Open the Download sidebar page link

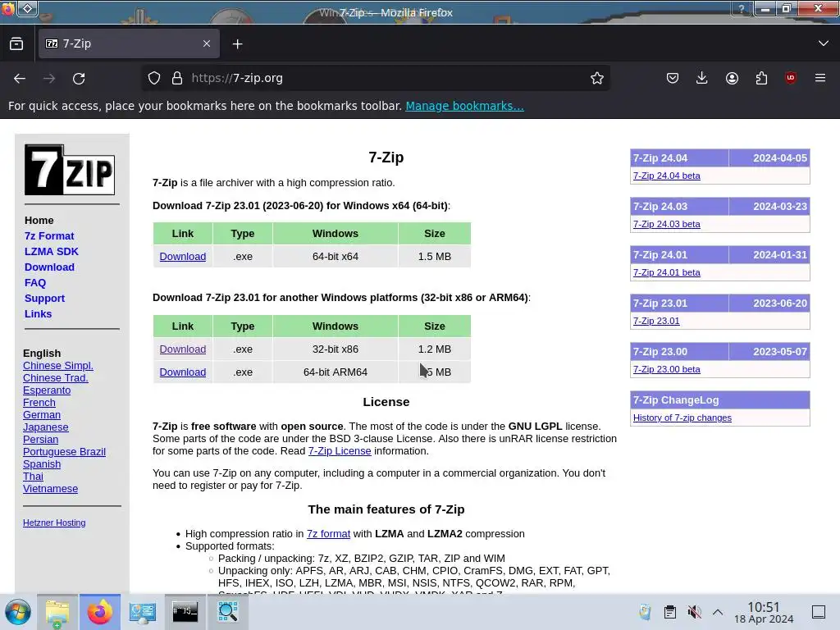click(x=49, y=267)
